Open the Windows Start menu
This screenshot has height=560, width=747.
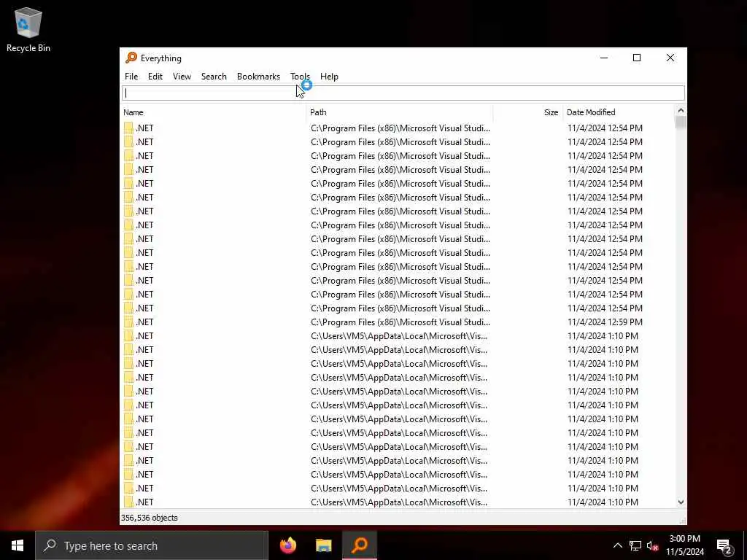pyautogui.click(x=18, y=545)
